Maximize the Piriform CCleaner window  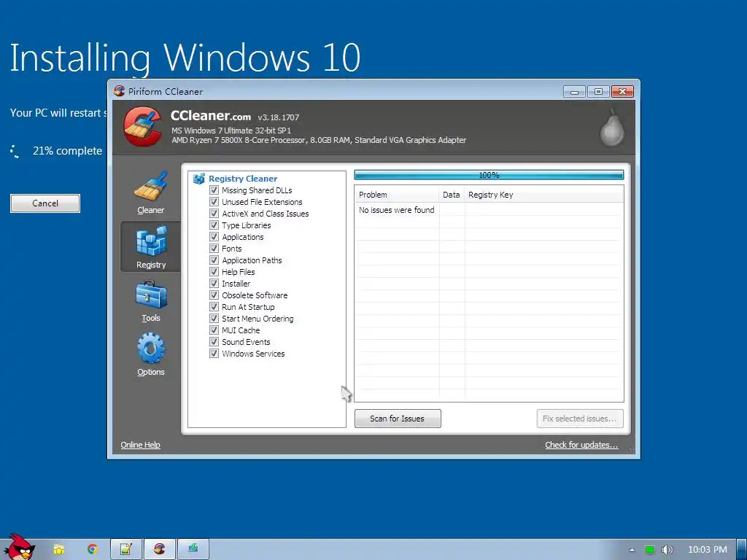click(x=598, y=91)
